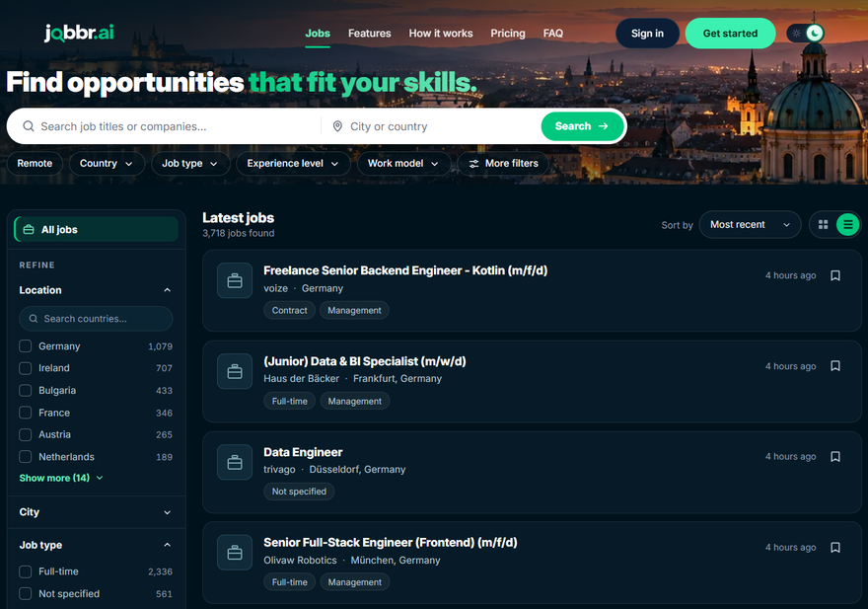
Task: Check the Netherlands location checkbox
Action: [x=26, y=457]
